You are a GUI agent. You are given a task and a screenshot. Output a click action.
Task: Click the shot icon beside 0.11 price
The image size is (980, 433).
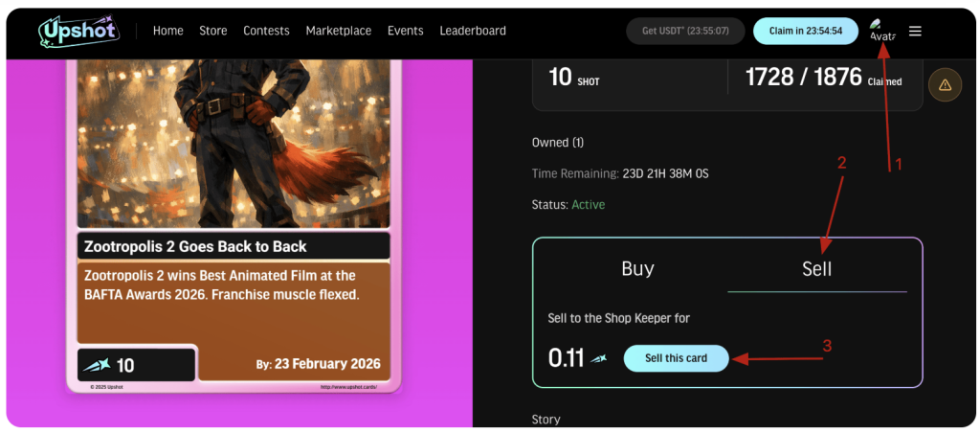(599, 359)
